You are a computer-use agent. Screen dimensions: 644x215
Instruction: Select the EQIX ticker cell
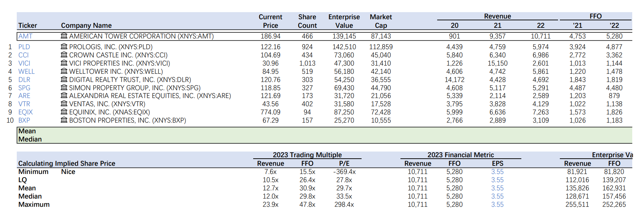coord(26,112)
